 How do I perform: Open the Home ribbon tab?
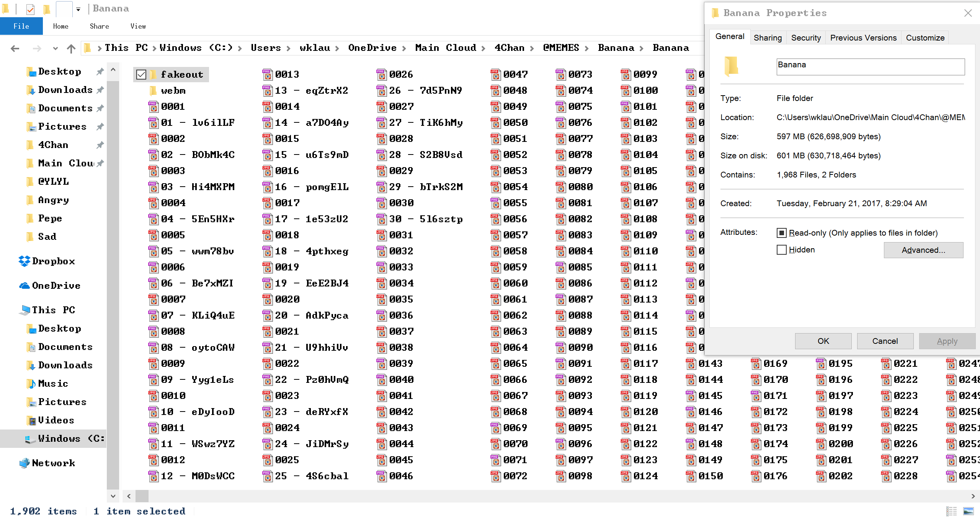(x=60, y=26)
